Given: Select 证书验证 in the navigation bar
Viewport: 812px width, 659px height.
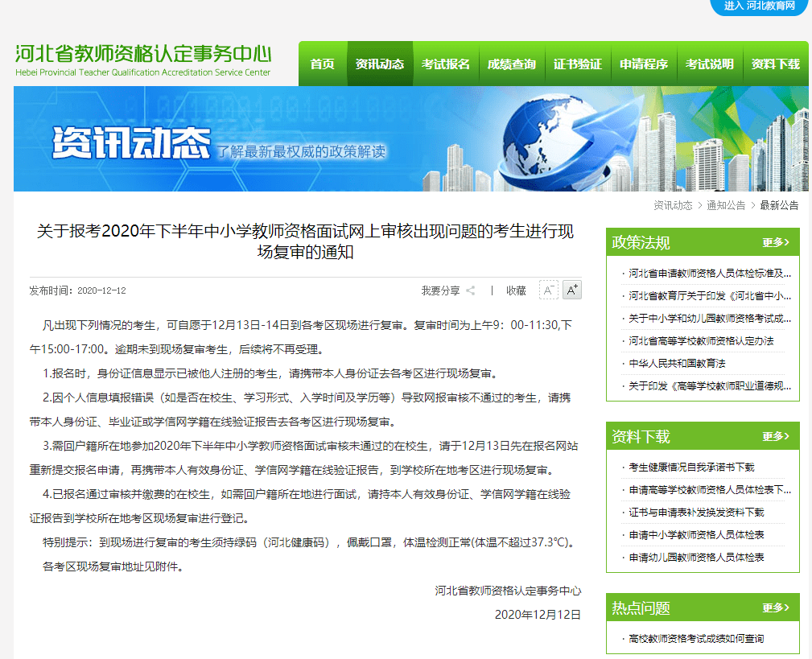Looking at the screenshot, I should click(x=577, y=64).
